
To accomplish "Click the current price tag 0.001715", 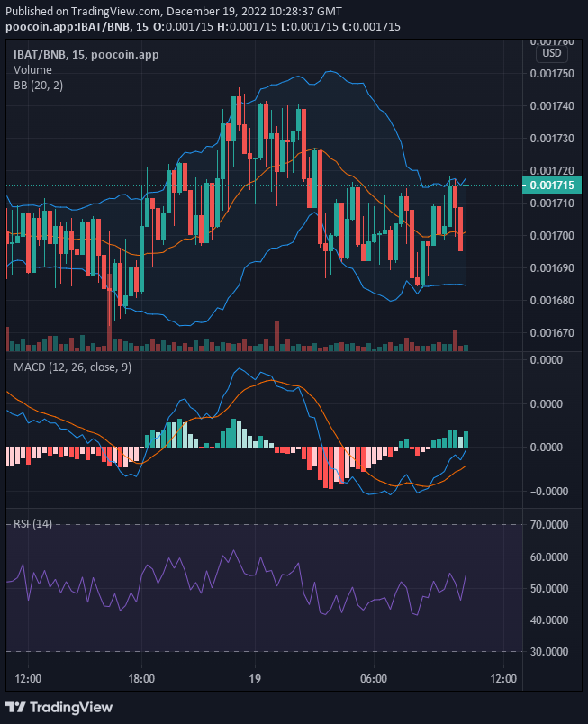I will tap(552, 186).
